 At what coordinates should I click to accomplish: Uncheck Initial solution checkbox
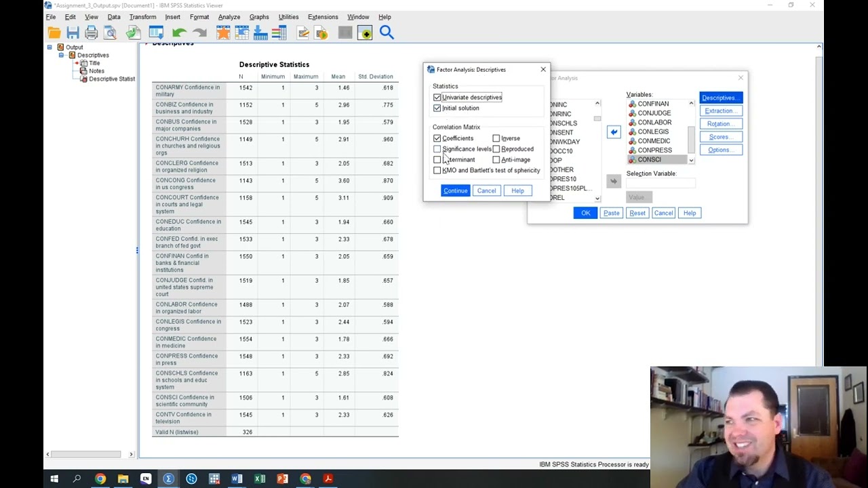[437, 108]
